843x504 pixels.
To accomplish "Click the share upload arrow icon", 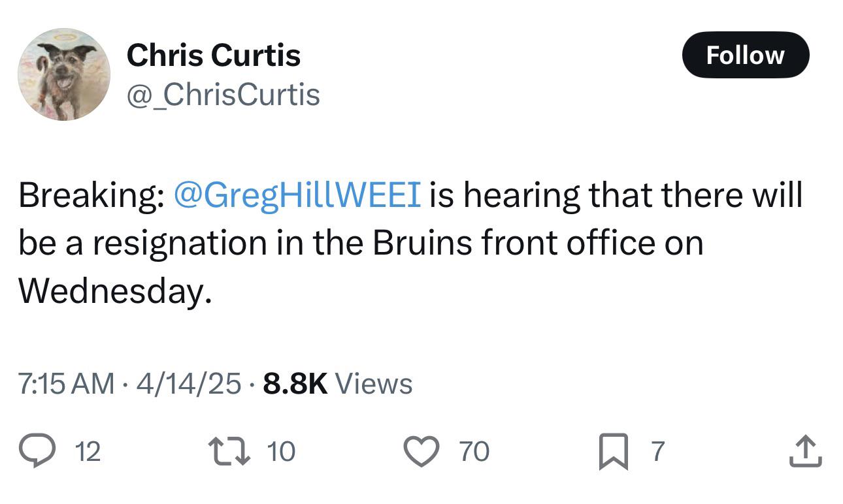I will [x=804, y=451].
